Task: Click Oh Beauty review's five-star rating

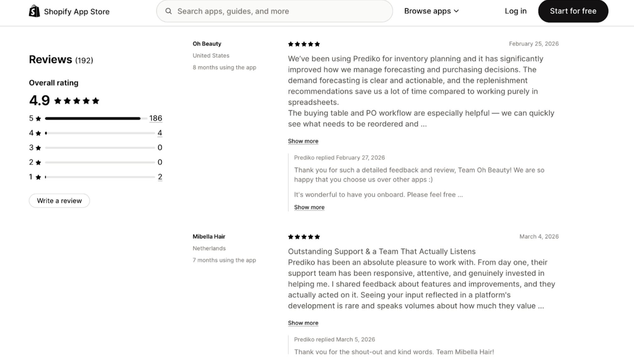Action: (x=304, y=44)
